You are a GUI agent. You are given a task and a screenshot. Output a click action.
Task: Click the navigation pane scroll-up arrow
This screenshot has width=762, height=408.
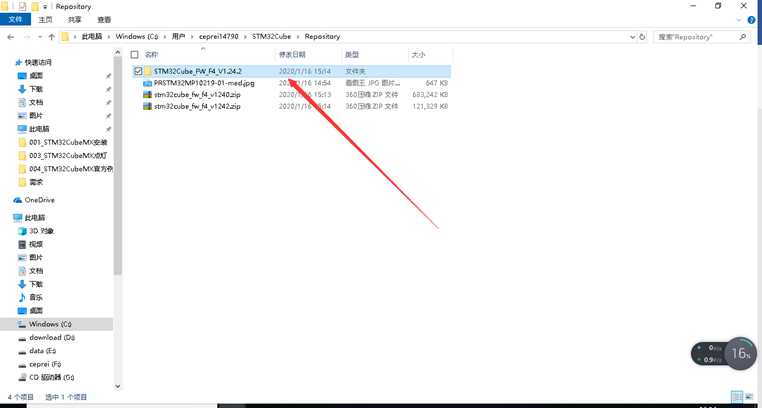pyautogui.click(x=118, y=52)
